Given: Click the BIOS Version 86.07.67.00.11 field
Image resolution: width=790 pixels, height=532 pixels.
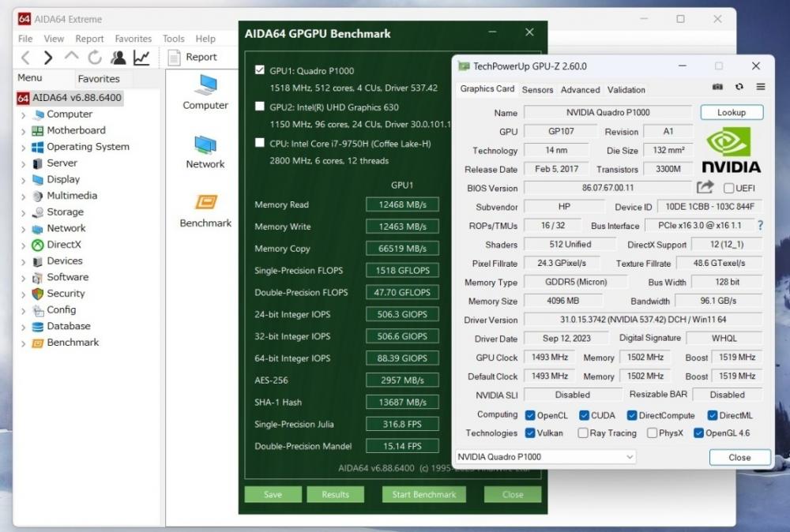Looking at the screenshot, I should (x=608, y=188).
